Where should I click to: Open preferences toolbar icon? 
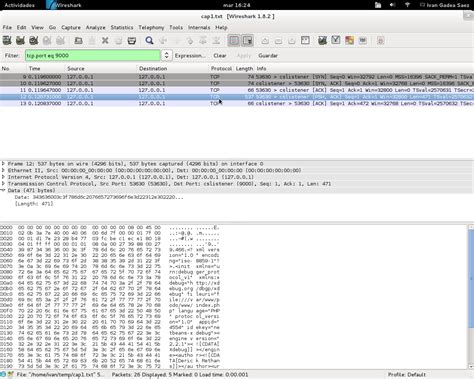363,41
